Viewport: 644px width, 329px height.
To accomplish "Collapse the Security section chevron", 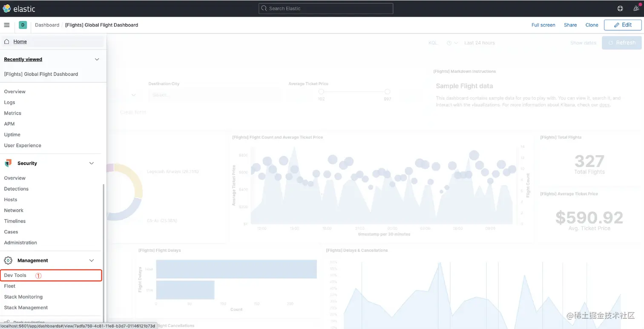I will (91, 163).
